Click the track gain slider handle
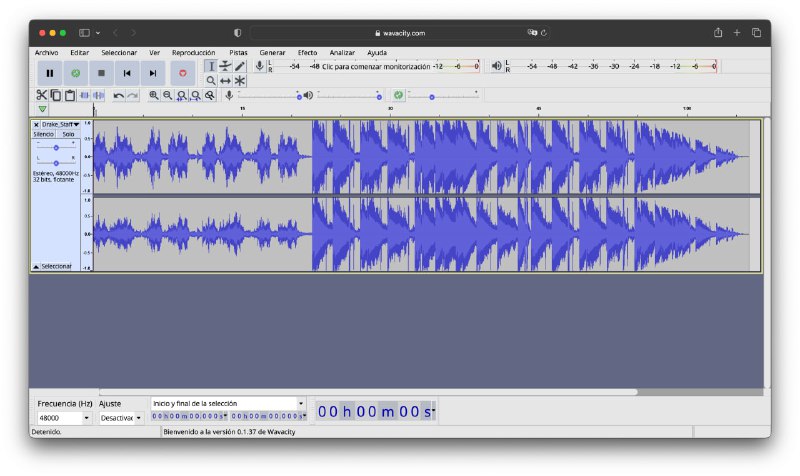 (56, 147)
